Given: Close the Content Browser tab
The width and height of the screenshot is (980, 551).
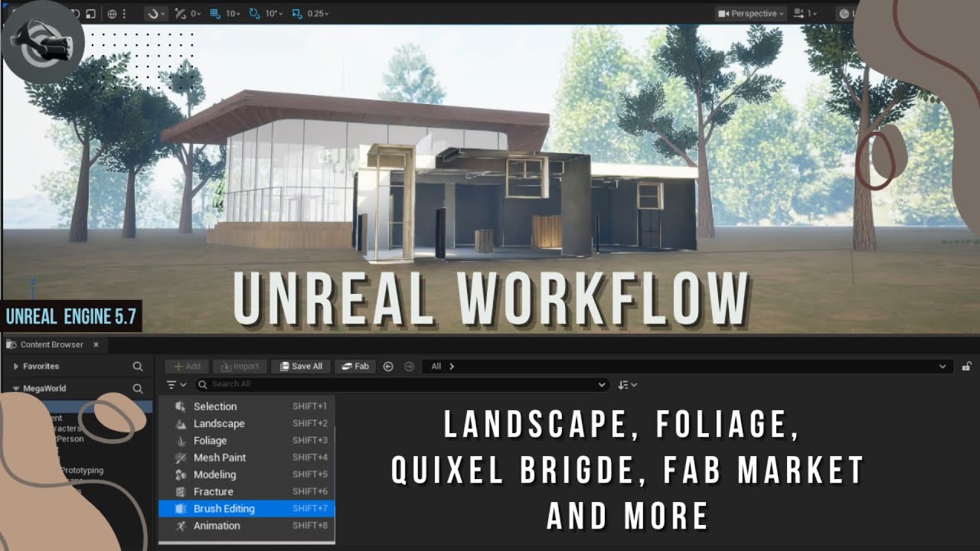Looking at the screenshot, I should [96, 344].
